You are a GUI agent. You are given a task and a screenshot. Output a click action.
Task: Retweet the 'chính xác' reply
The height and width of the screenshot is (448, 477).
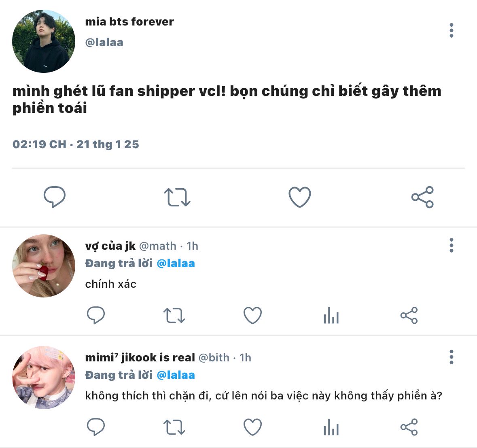pyautogui.click(x=174, y=315)
